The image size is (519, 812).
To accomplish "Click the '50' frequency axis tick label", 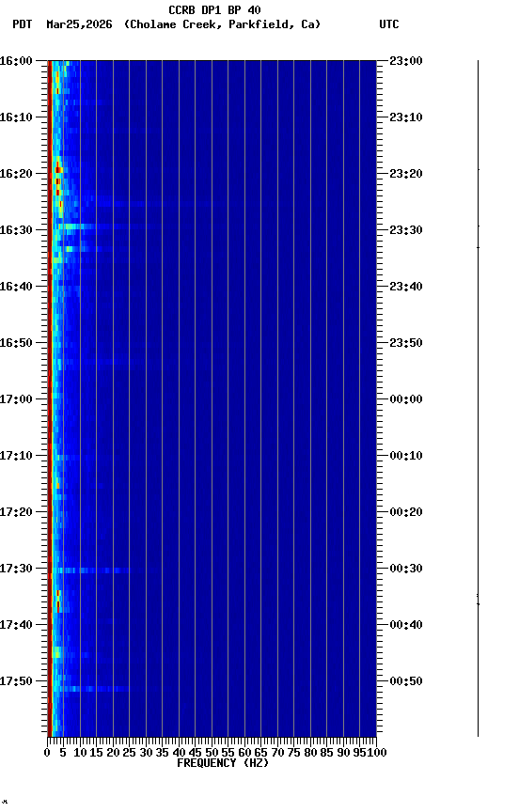I will [212, 753].
